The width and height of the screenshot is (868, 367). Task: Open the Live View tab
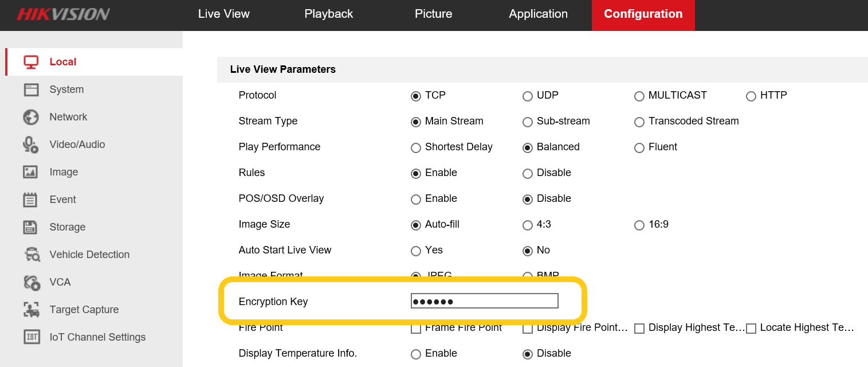point(224,14)
